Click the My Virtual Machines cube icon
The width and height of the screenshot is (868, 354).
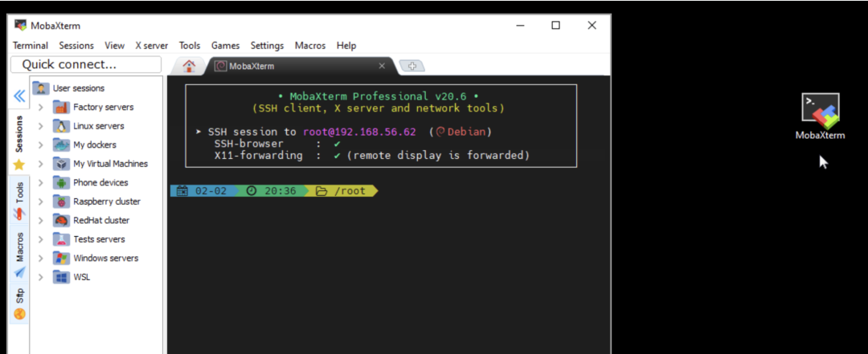point(61,164)
